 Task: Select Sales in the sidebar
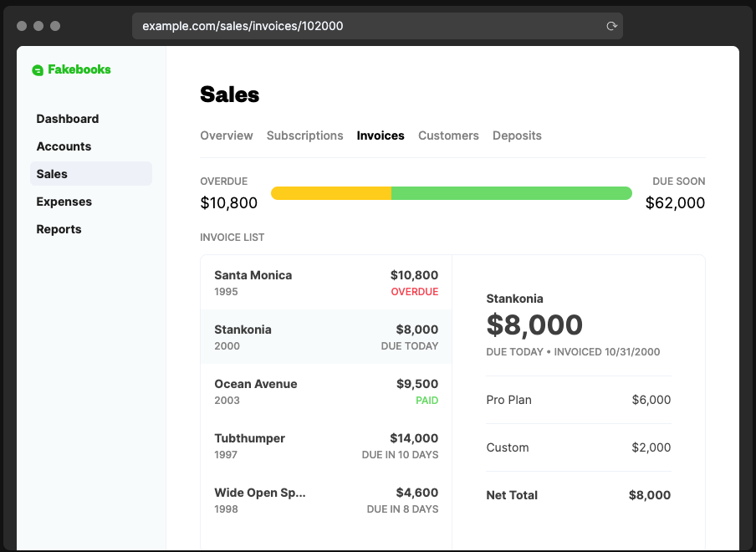52,174
